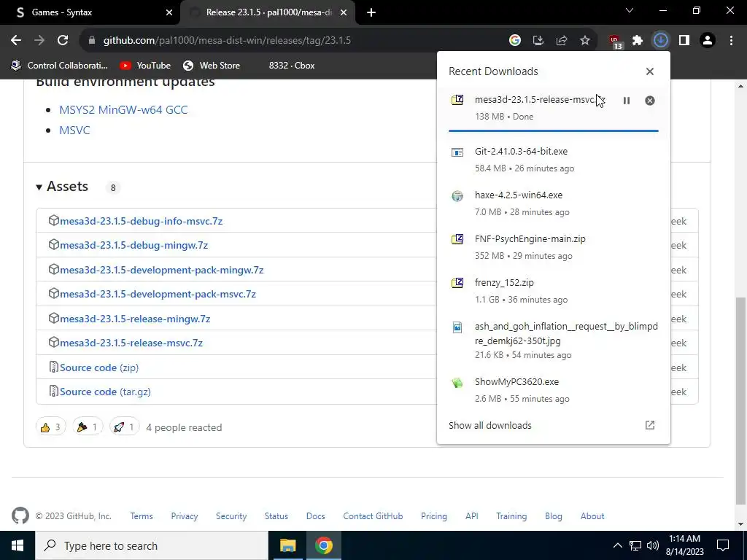Open the Security footer link
Viewport: 747px width, 560px height.
click(231, 516)
